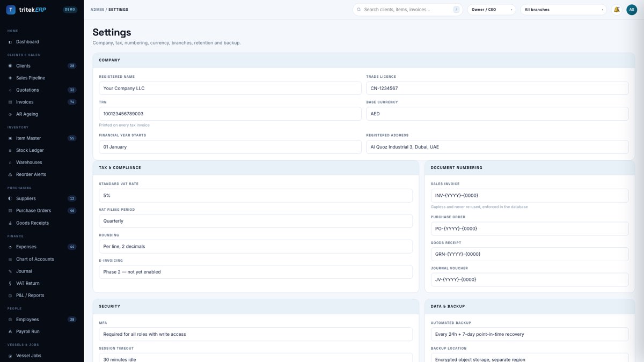Viewport: 644px width, 362px height.
Task: Open the Owner / CEO role dropdown
Action: tap(492, 10)
